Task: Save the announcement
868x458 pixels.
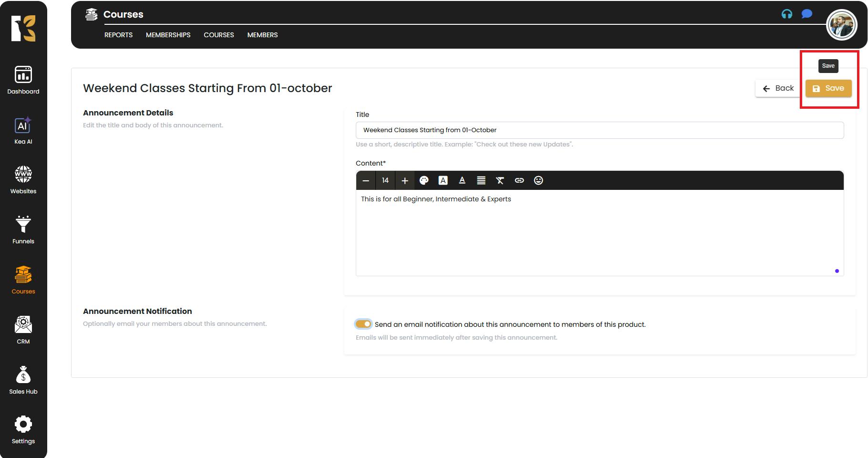Action: click(828, 88)
